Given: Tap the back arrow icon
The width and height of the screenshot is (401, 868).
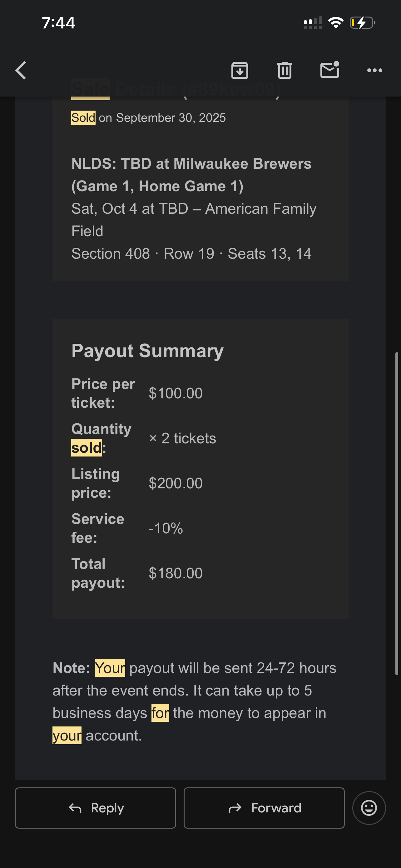Looking at the screenshot, I should tap(21, 70).
